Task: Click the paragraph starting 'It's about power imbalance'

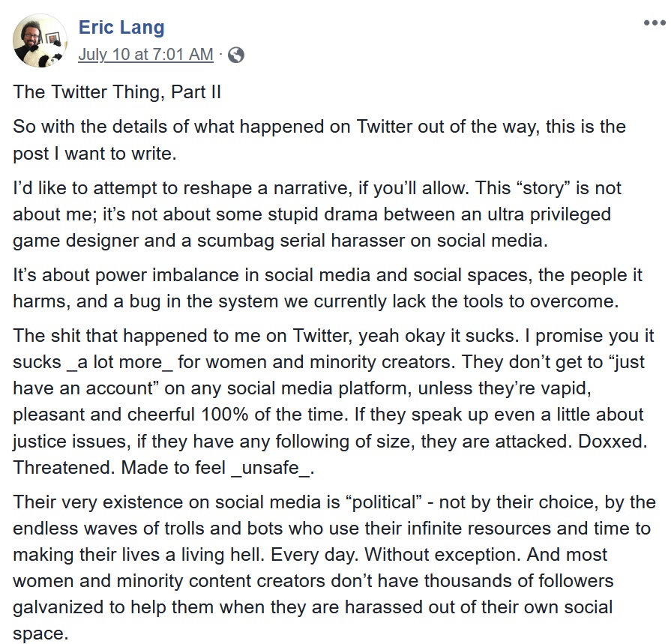Action: click(x=328, y=288)
